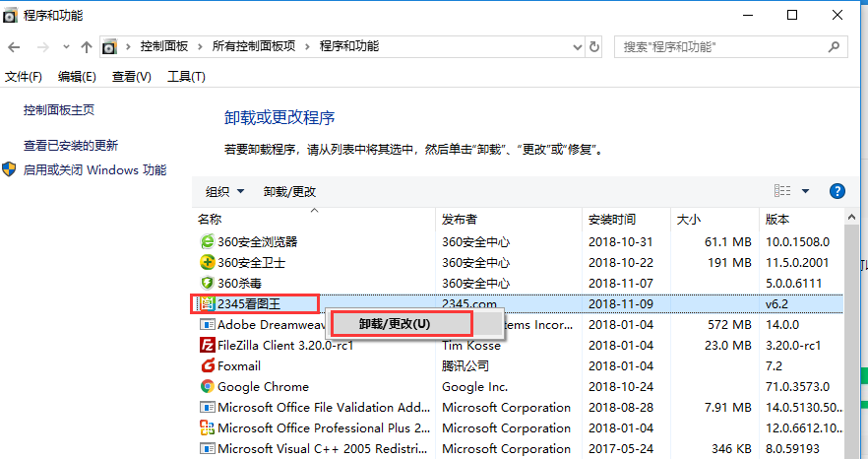Select FileZilla Client 3.20.0-rc1 entry
The width and height of the screenshot is (868, 459).
[x=285, y=346]
